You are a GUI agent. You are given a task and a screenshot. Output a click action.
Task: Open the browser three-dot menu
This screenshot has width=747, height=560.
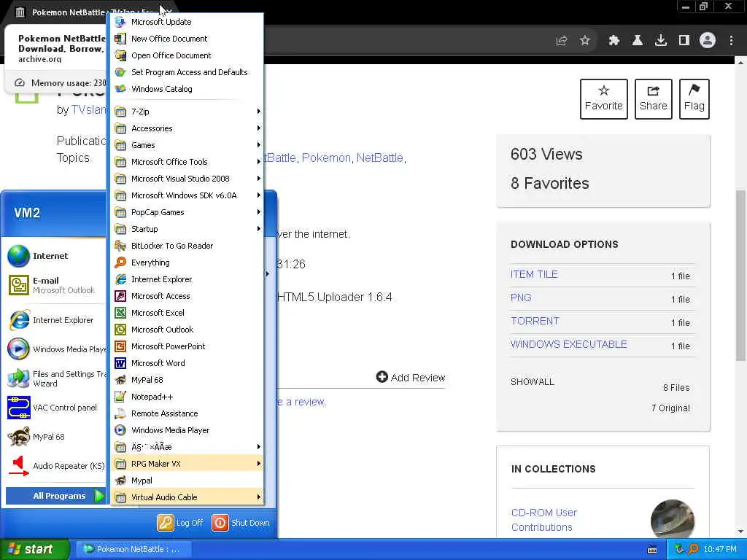point(731,41)
